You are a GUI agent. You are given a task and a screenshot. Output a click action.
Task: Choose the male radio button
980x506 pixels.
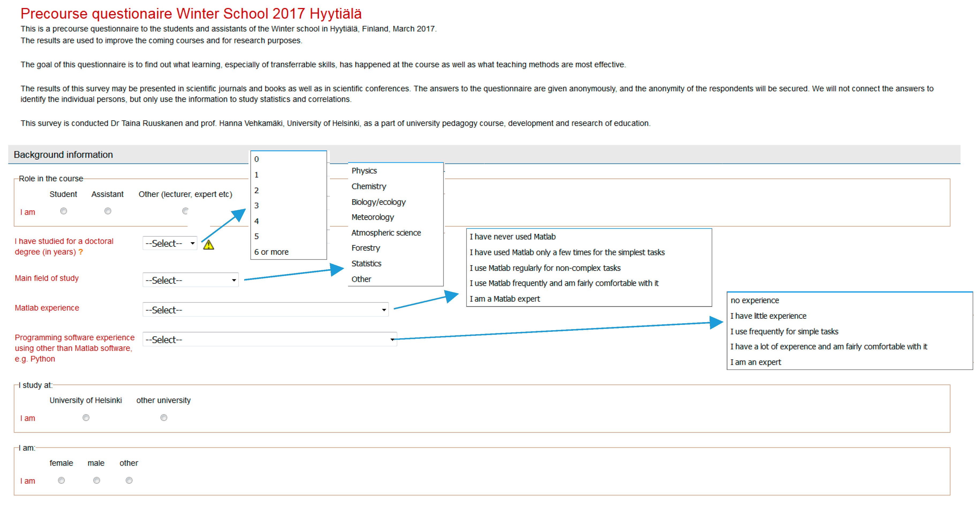point(97,481)
